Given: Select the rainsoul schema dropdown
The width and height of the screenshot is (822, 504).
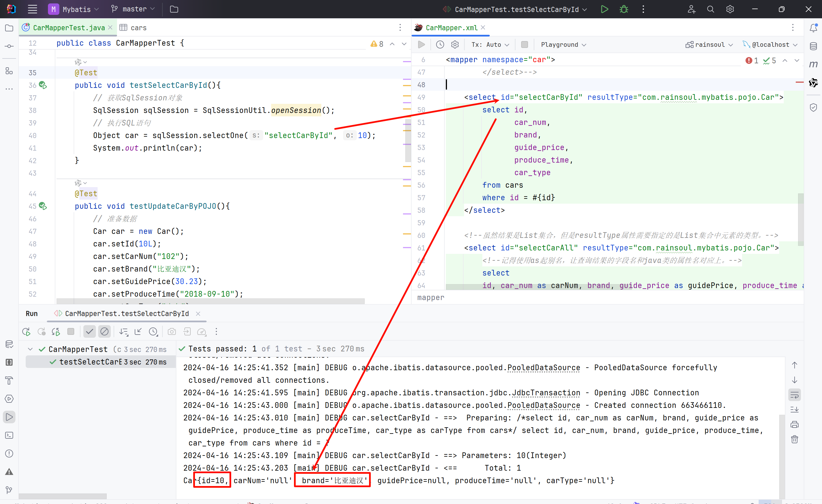Looking at the screenshot, I should (x=709, y=45).
